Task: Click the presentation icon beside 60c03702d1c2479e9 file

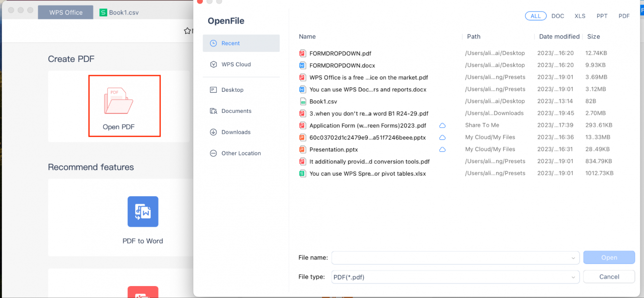Action: coord(302,137)
